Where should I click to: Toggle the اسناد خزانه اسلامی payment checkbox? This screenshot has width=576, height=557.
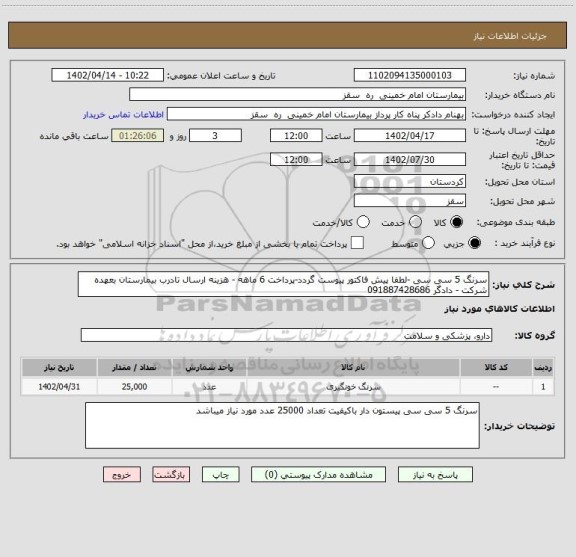coord(357,243)
